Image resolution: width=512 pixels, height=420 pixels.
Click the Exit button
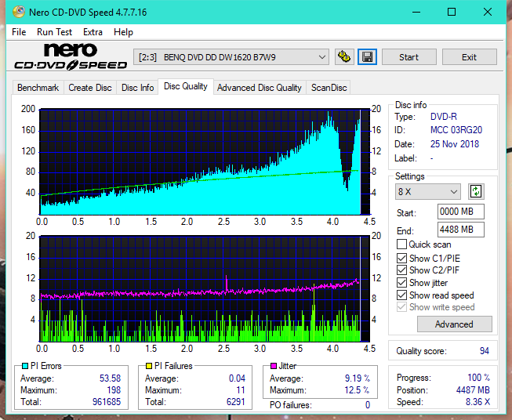(x=469, y=57)
